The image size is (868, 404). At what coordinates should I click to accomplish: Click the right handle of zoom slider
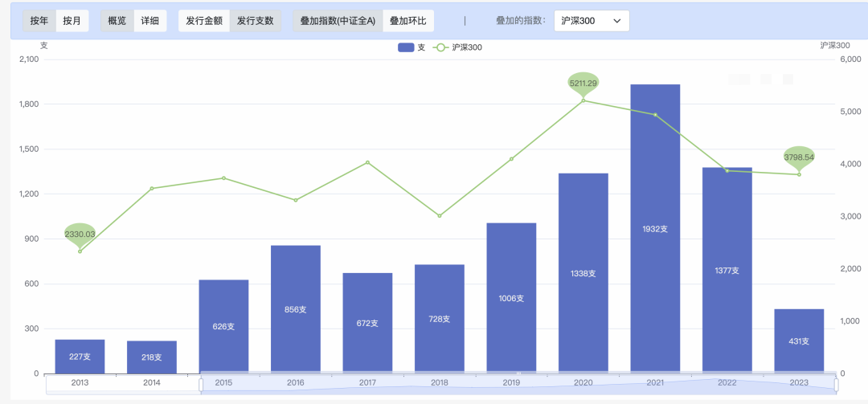836,386
